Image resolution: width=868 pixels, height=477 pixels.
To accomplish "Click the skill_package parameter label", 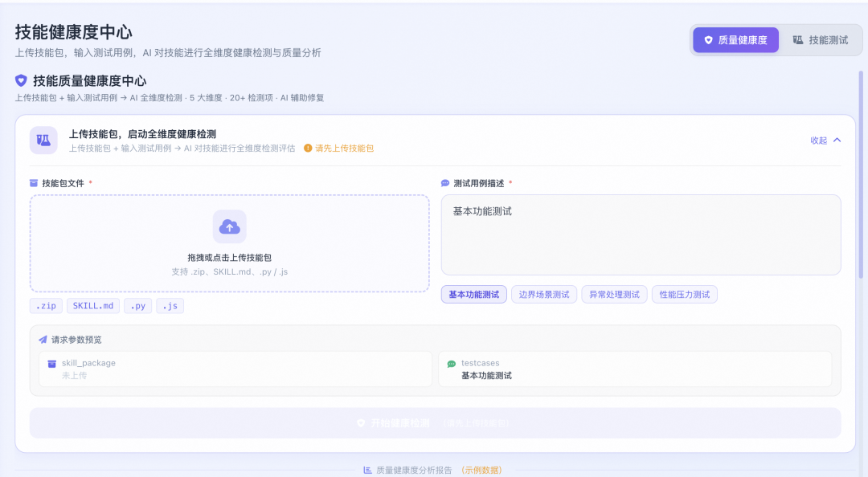I will point(88,363).
